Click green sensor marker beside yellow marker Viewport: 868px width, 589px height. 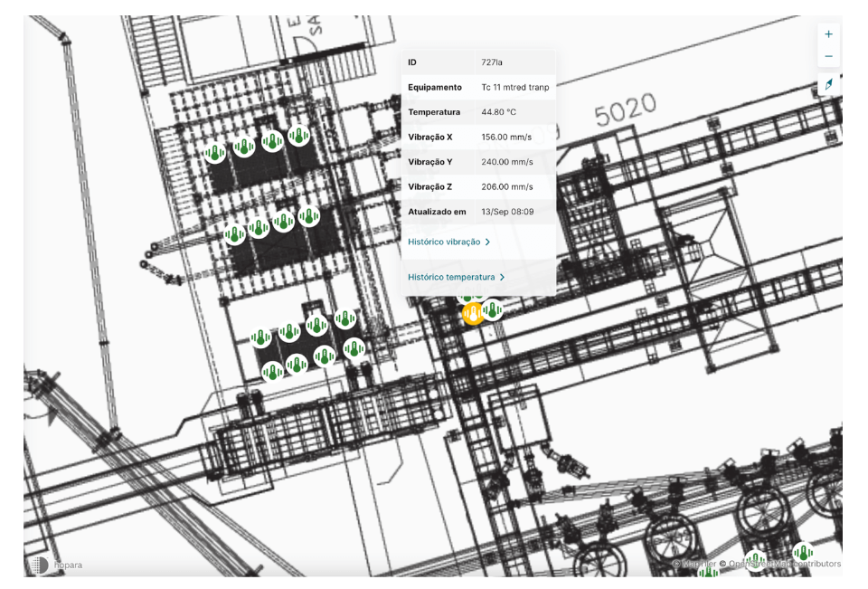pos(492,309)
